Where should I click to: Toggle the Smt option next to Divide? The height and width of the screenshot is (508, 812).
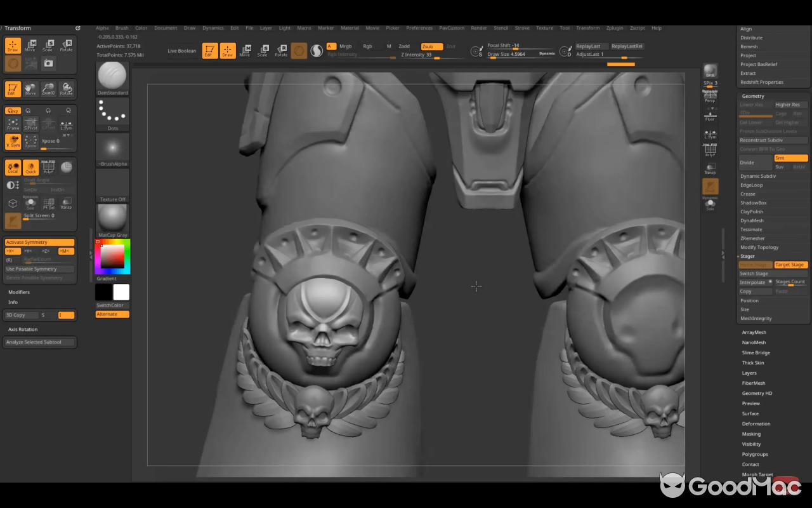click(790, 157)
